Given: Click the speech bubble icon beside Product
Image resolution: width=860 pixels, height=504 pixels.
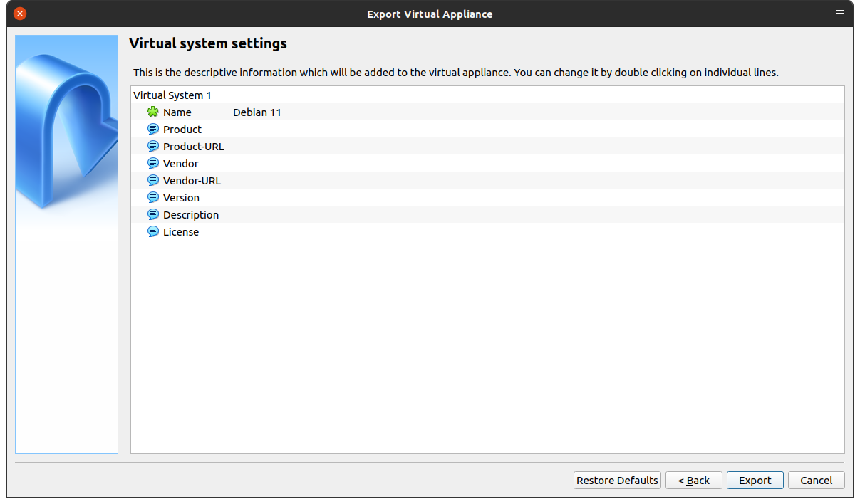Looking at the screenshot, I should [x=152, y=129].
